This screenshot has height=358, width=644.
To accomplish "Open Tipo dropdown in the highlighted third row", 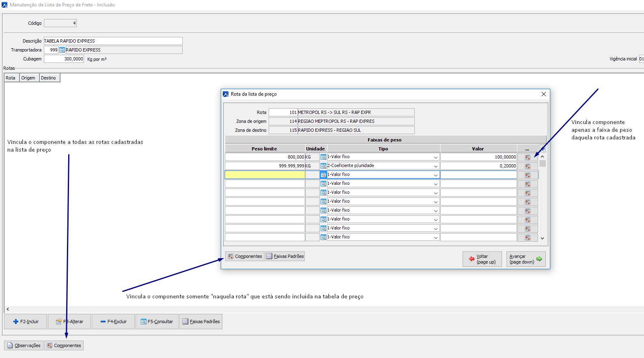I will 435,175.
